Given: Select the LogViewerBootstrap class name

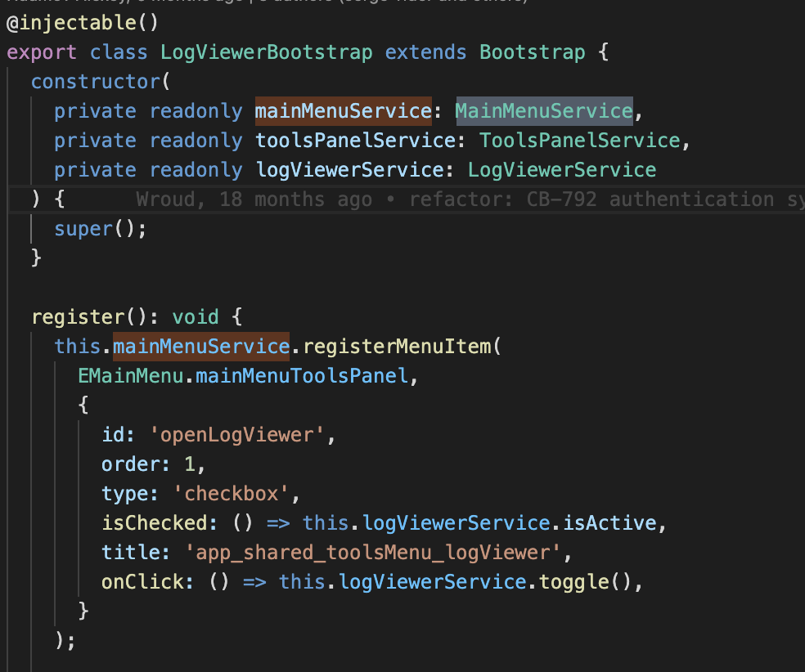Looking at the screenshot, I should 267,52.
